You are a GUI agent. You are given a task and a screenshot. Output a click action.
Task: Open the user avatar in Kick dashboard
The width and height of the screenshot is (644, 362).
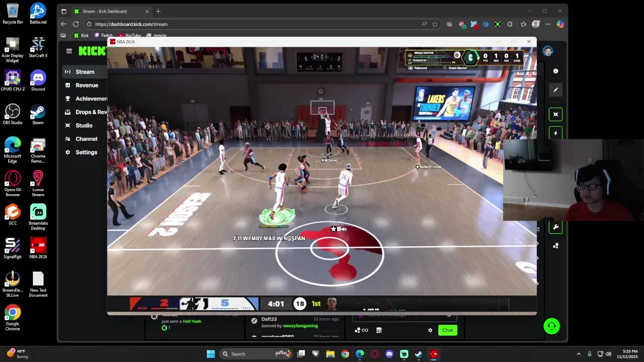pyautogui.click(x=547, y=51)
